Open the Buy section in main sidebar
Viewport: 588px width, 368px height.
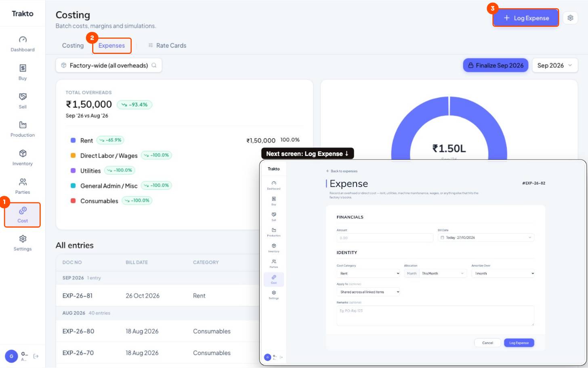click(x=23, y=72)
